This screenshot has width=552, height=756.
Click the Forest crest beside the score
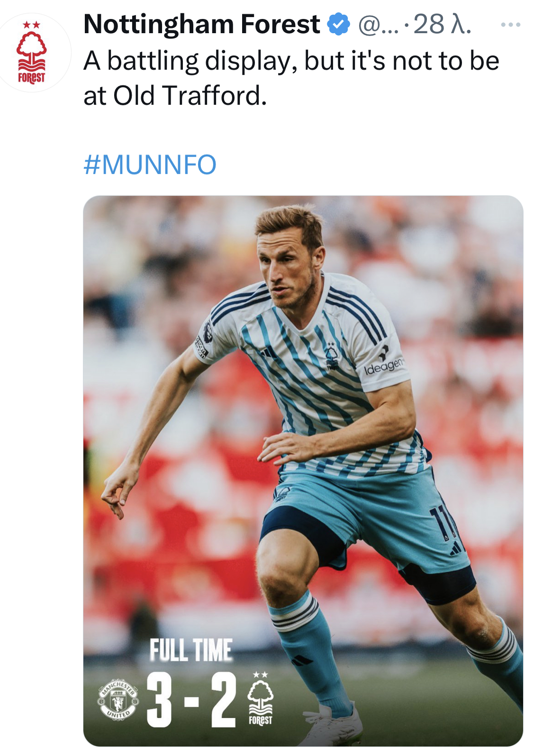[x=261, y=698]
